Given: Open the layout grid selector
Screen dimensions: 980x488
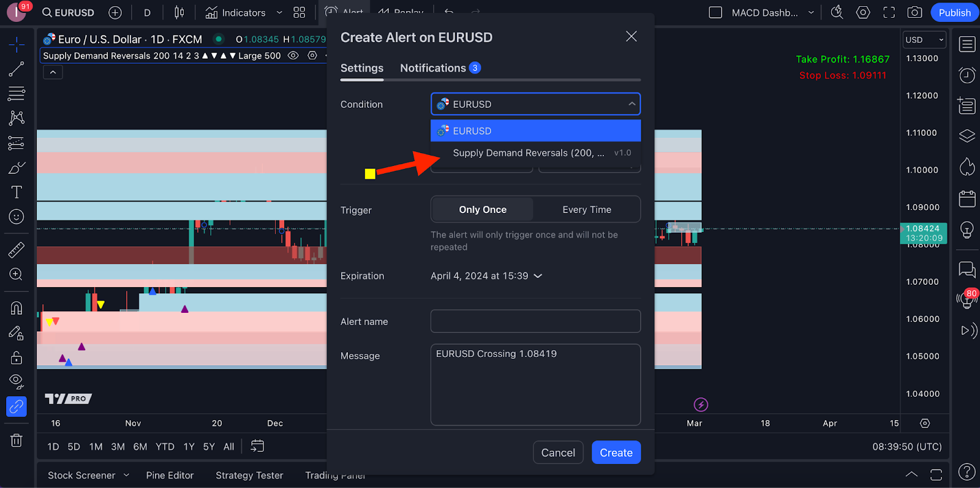Looking at the screenshot, I should pos(299,12).
